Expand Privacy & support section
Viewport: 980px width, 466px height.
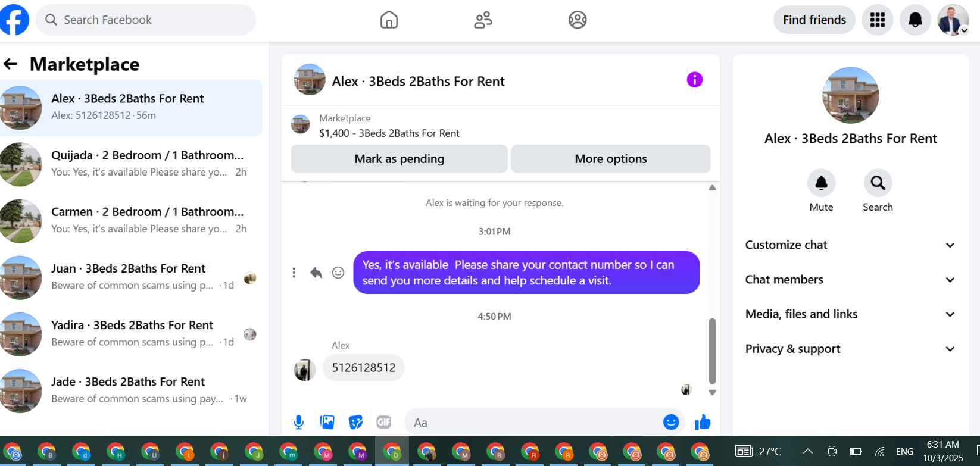(850, 349)
